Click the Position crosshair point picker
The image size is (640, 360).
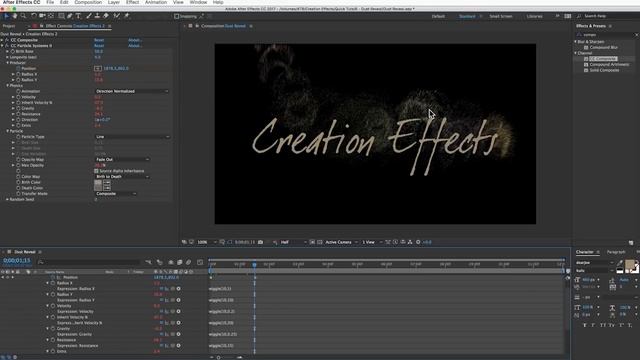(98, 69)
